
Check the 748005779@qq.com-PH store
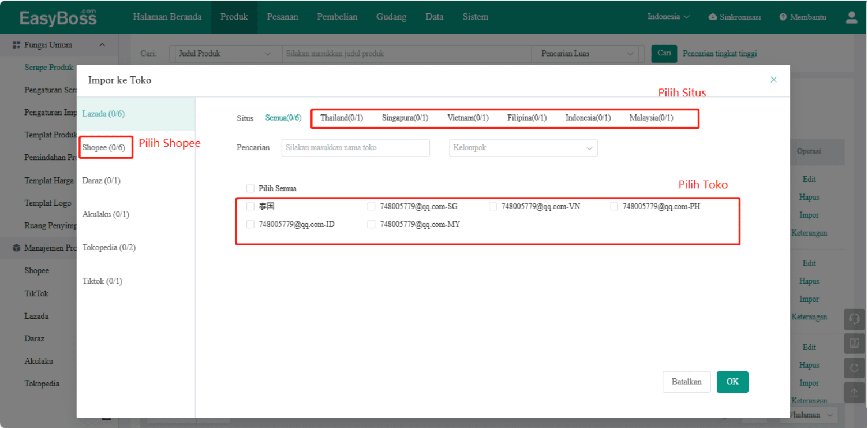(614, 206)
